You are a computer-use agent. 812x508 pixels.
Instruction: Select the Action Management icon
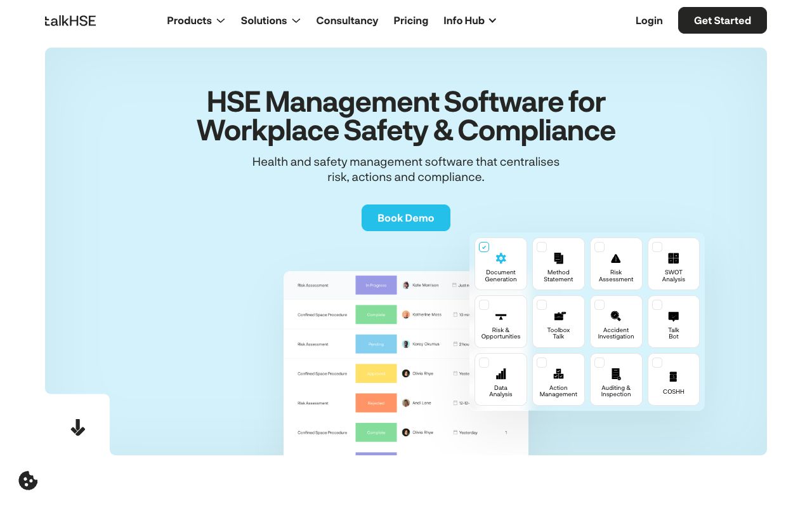click(x=558, y=374)
